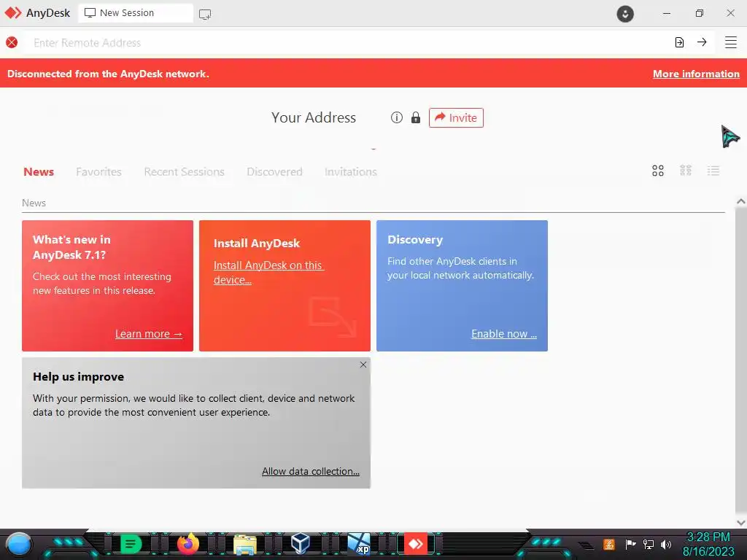The image size is (747, 560).
Task: Click the Java update tray icon
Action: 609,544
